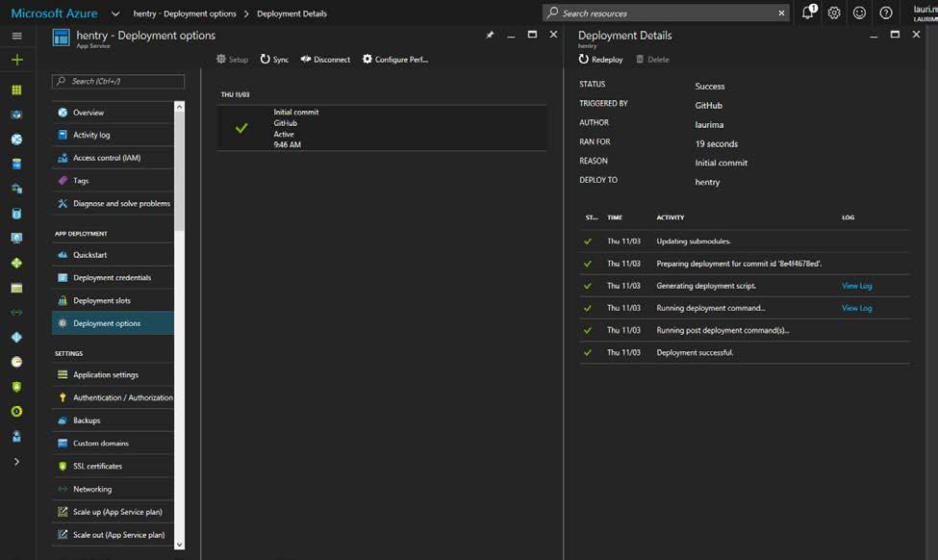Viewport: 938px width, 560px height.
Task: Open Backups menu item
Action: (114, 420)
